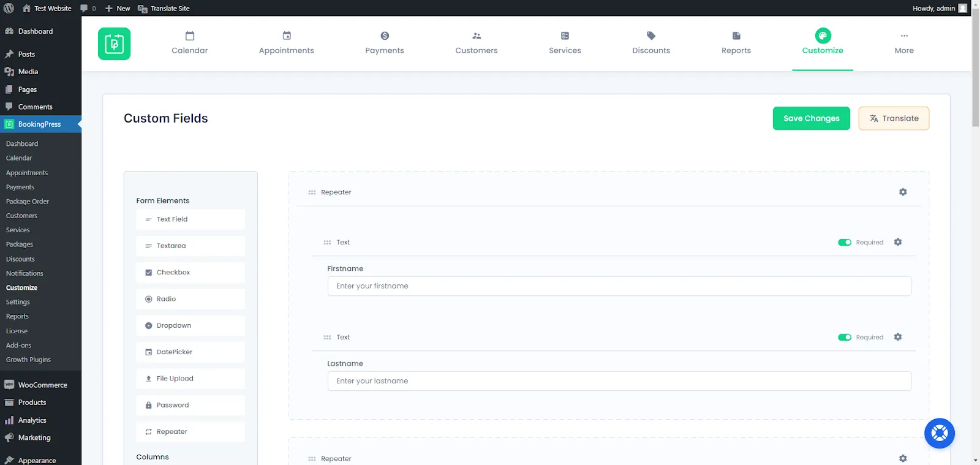Open Lastname text field settings gear
This screenshot has width=980, height=465.
[898, 337]
